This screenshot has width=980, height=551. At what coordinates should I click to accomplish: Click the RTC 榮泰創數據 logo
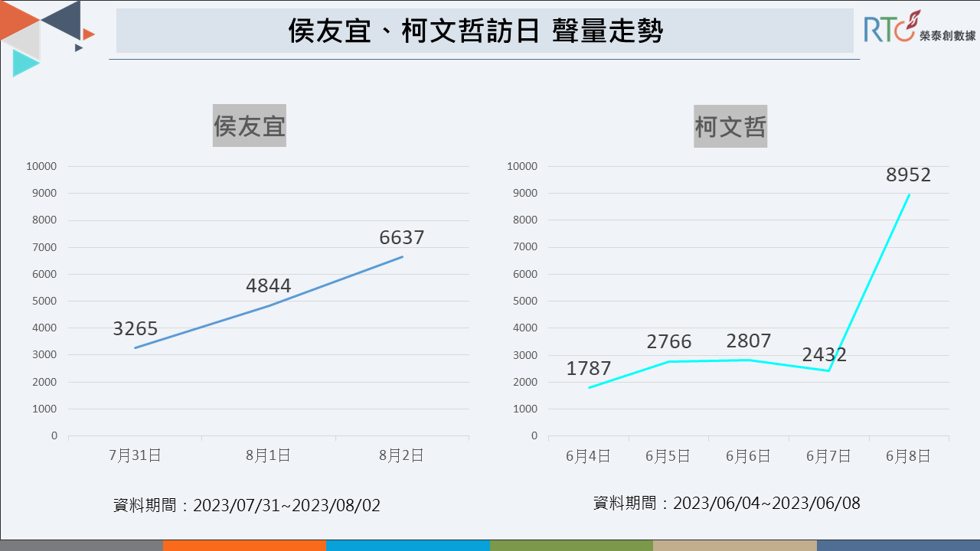pos(920,28)
